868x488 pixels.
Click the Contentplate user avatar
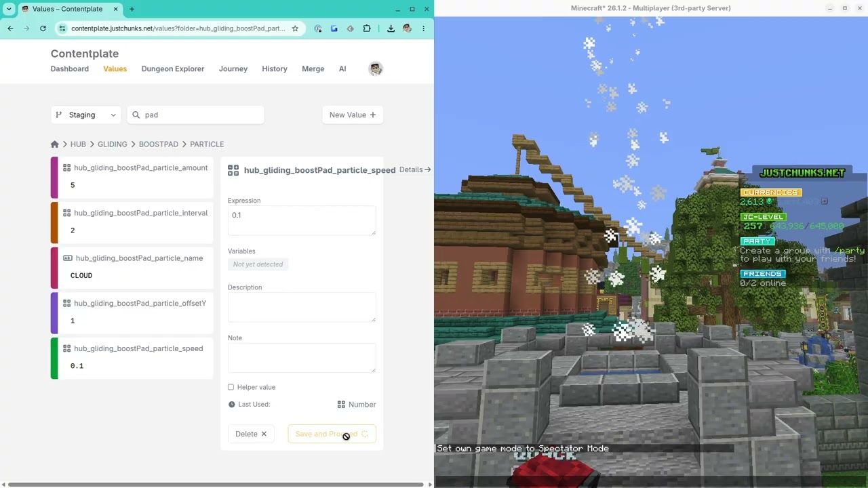click(x=376, y=68)
